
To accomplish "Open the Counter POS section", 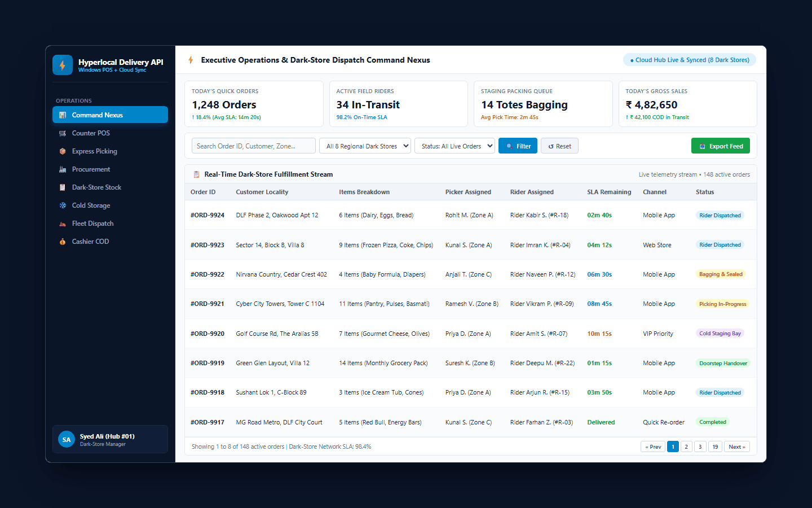I will (x=110, y=133).
